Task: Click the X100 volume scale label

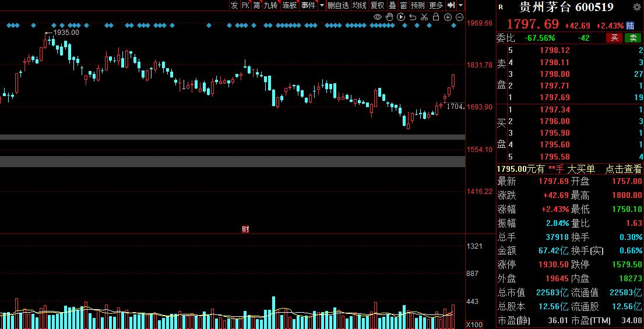Action: click(474, 325)
